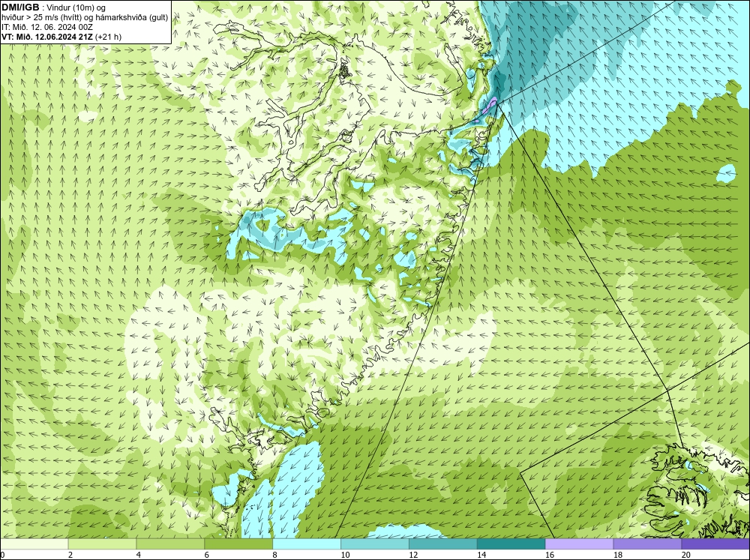750x560 pixels.
Task: Click the '+21 h' forecast offset label
Action: (109, 36)
